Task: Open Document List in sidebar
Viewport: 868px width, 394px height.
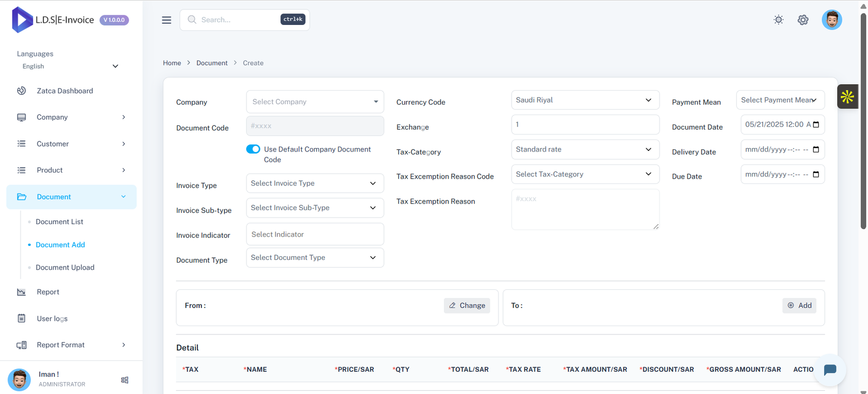Action: point(60,222)
